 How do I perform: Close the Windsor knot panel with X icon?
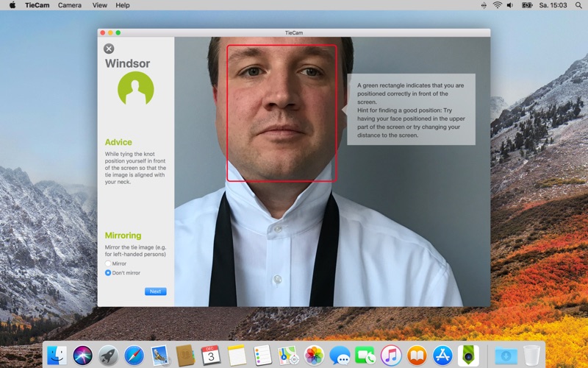click(109, 49)
